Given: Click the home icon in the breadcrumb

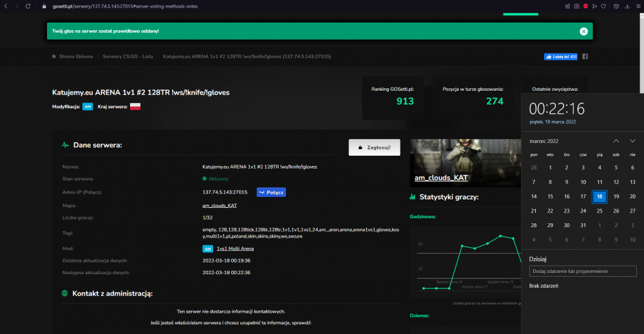Looking at the screenshot, I should [x=54, y=57].
